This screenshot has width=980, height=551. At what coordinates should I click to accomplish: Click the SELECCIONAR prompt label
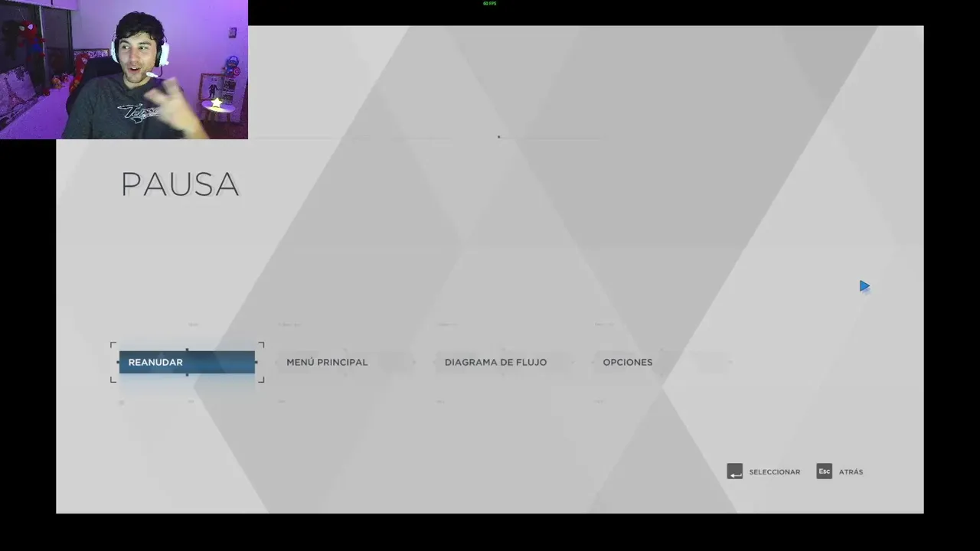[774, 472]
